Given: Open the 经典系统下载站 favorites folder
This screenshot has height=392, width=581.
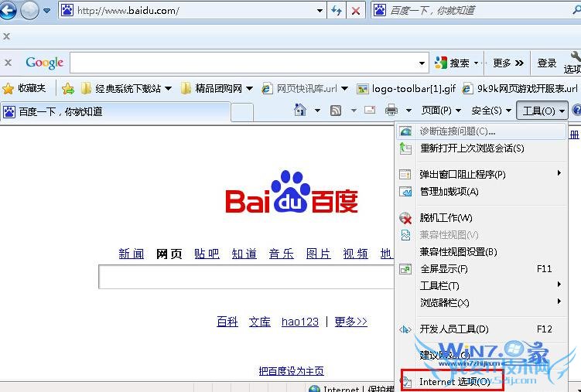Looking at the screenshot, I should pyautogui.click(x=126, y=88).
